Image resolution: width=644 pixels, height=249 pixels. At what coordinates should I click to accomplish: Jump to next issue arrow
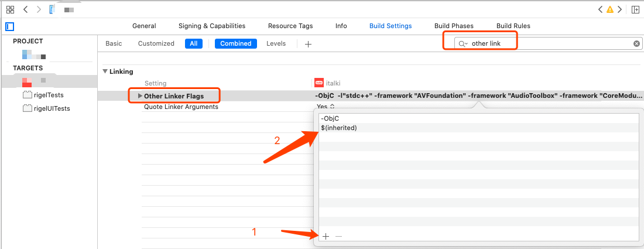pos(620,9)
